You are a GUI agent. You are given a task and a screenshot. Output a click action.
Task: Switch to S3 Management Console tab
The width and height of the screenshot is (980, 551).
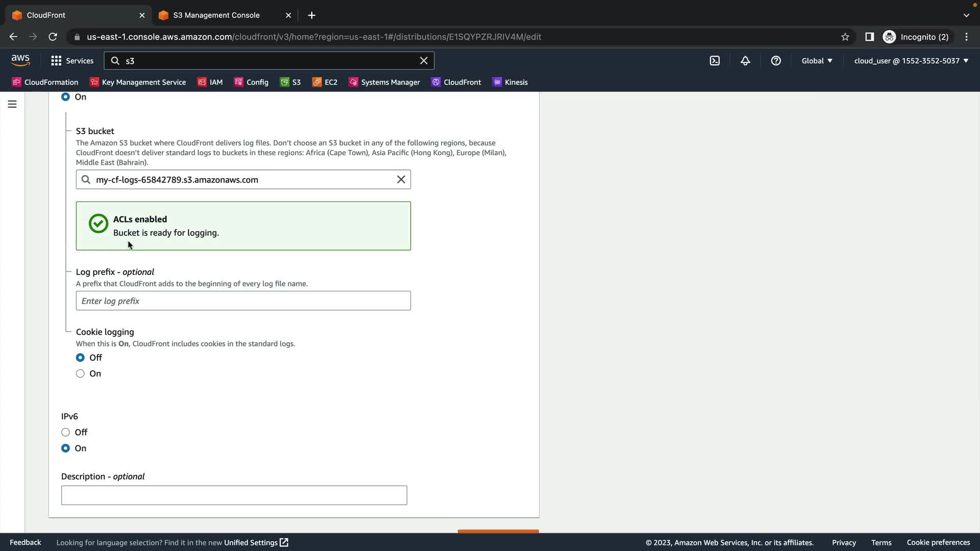point(216,15)
